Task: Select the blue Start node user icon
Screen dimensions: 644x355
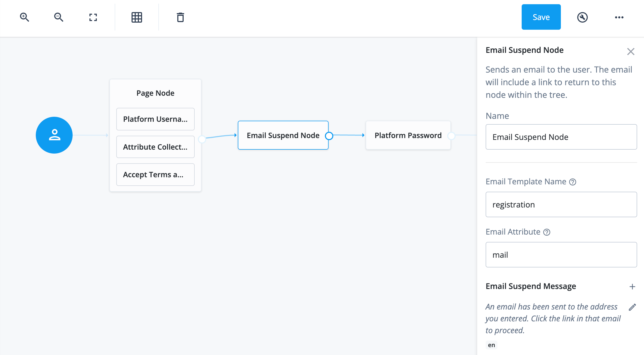Action: (54, 135)
